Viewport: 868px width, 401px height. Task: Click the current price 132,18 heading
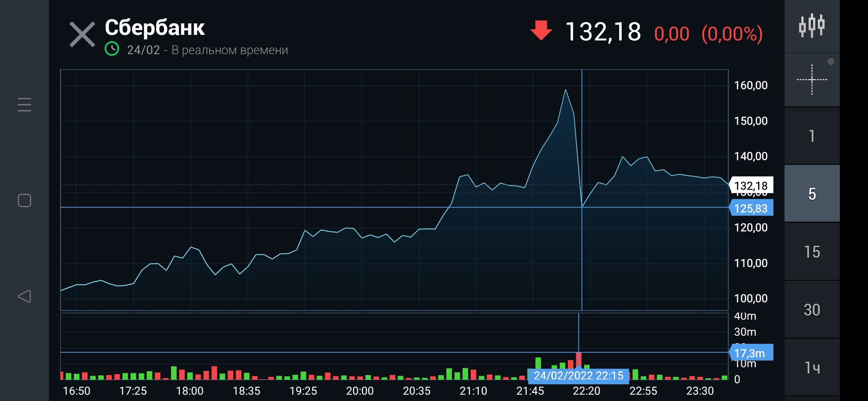pyautogui.click(x=603, y=32)
